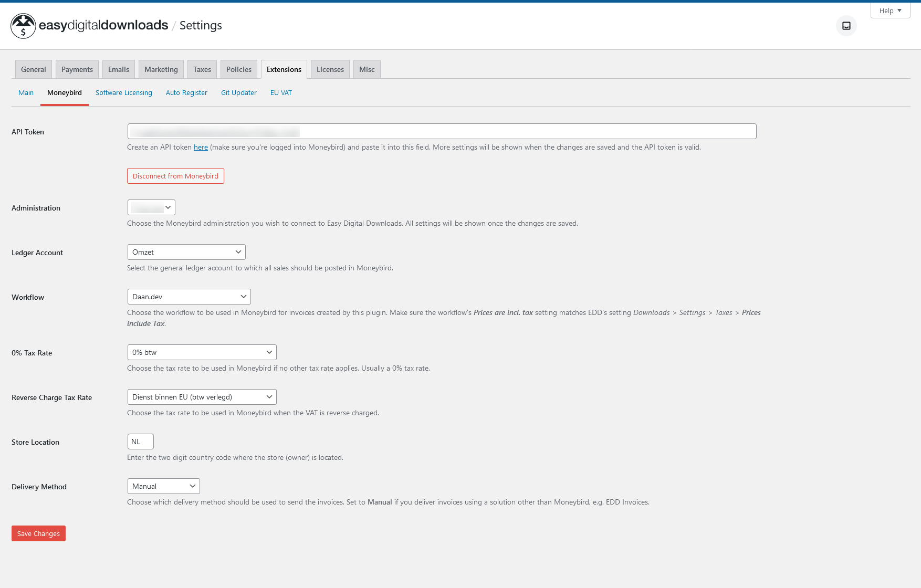The image size is (921, 588).
Task: Open the notifications inbox icon top right
Action: tap(846, 25)
